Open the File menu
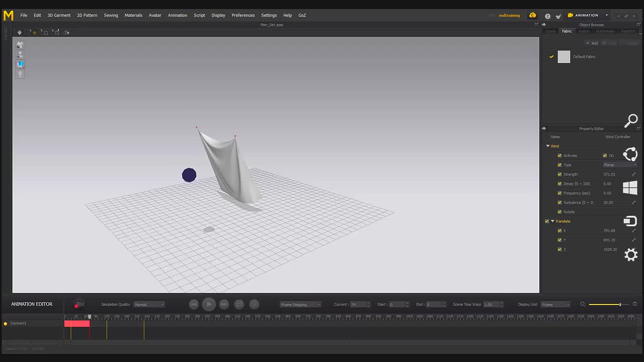The height and width of the screenshot is (362, 644). [24, 16]
